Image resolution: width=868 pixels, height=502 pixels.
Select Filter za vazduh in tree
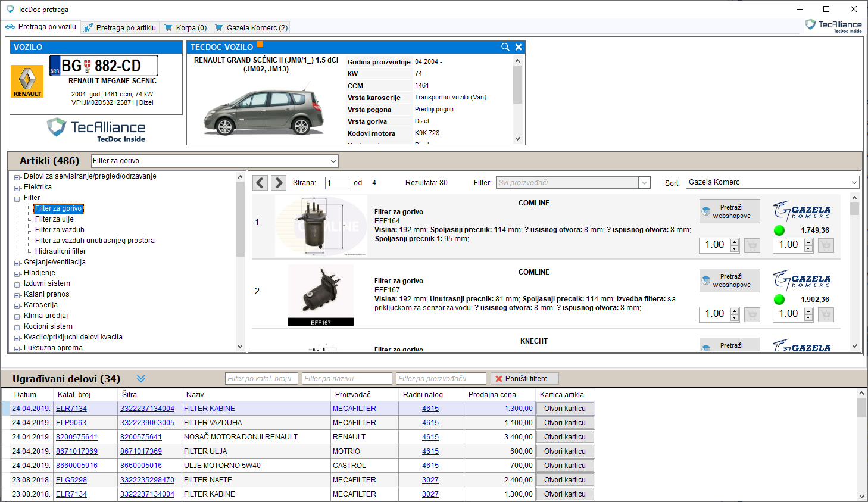pyautogui.click(x=60, y=230)
